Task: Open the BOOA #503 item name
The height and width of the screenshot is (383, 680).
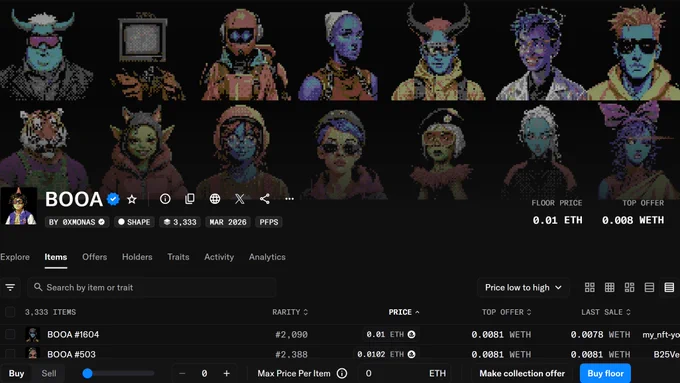Action: [71, 354]
